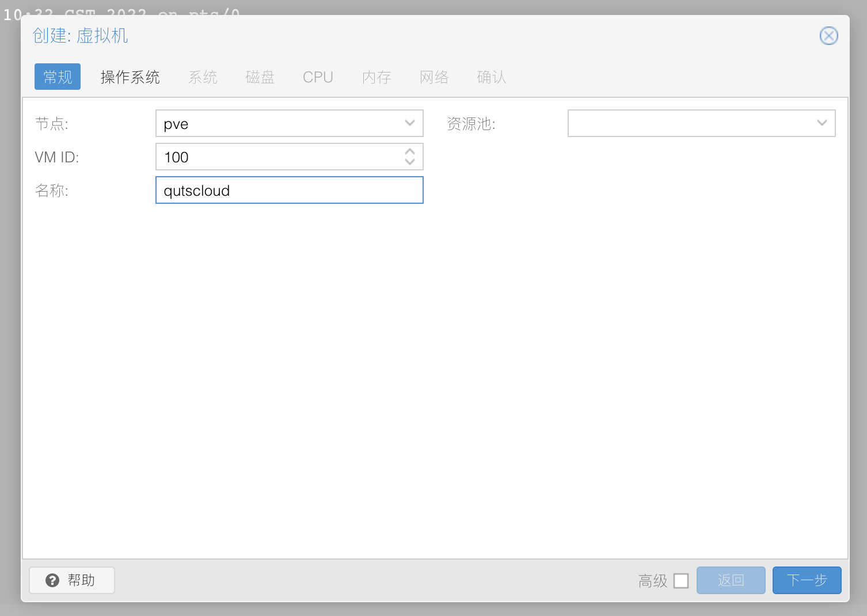Open the 内存 memory tab
867x616 pixels.
point(377,77)
